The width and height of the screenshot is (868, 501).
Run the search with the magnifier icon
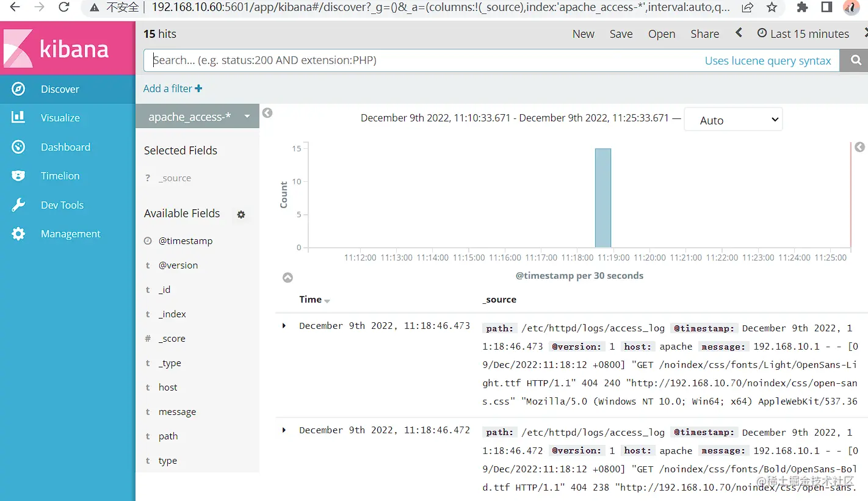click(854, 60)
